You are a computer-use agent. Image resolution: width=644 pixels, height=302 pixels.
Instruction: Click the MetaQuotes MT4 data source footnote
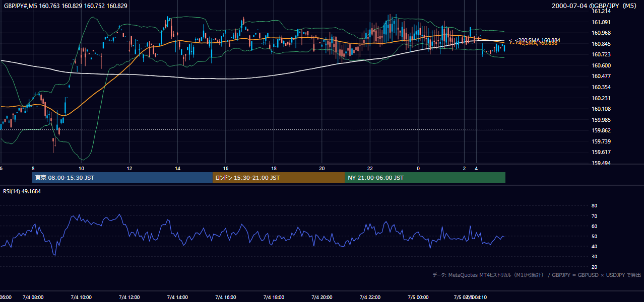pyautogui.click(x=537, y=275)
